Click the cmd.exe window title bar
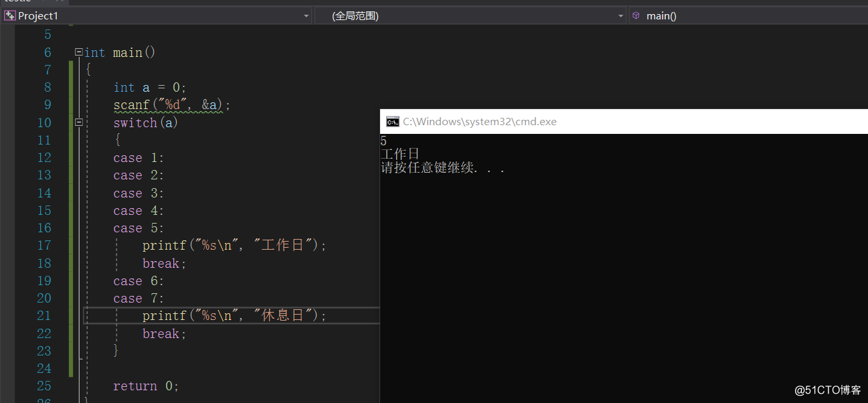This screenshot has height=403, width=868. click(624, 121)
